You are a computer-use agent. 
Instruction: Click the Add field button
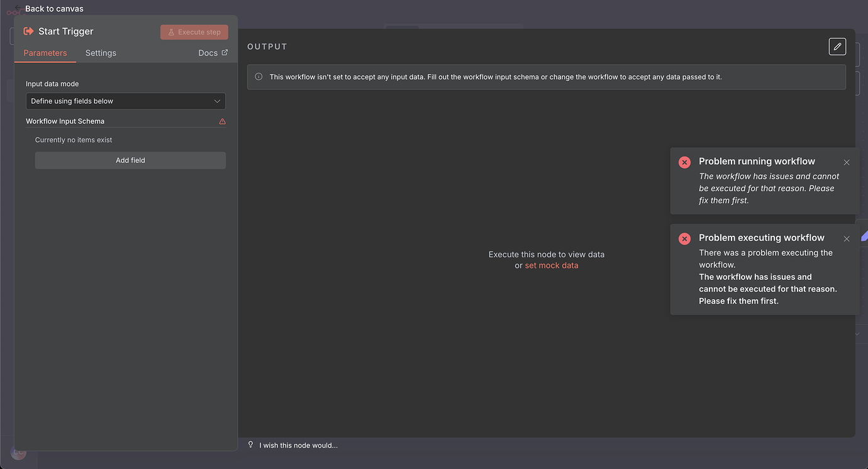pos(130,160)
